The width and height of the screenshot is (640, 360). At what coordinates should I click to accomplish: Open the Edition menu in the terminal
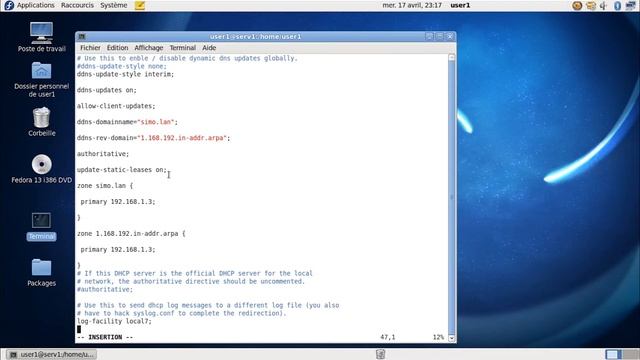click(118, 48)
